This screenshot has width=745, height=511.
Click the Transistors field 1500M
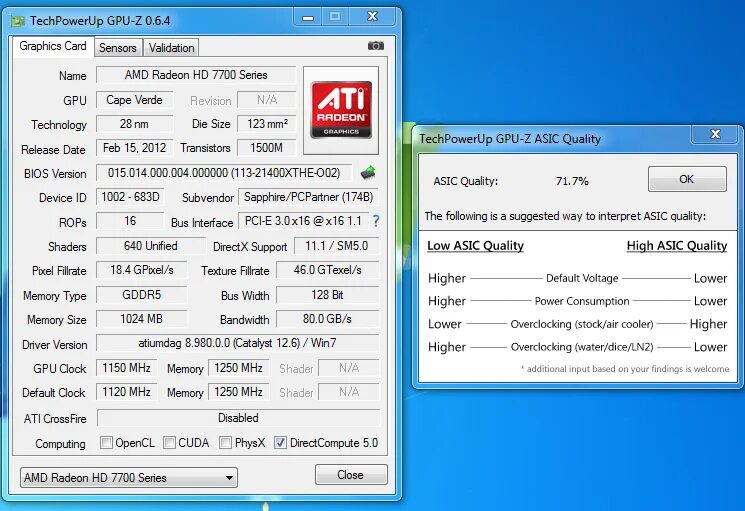267,148
